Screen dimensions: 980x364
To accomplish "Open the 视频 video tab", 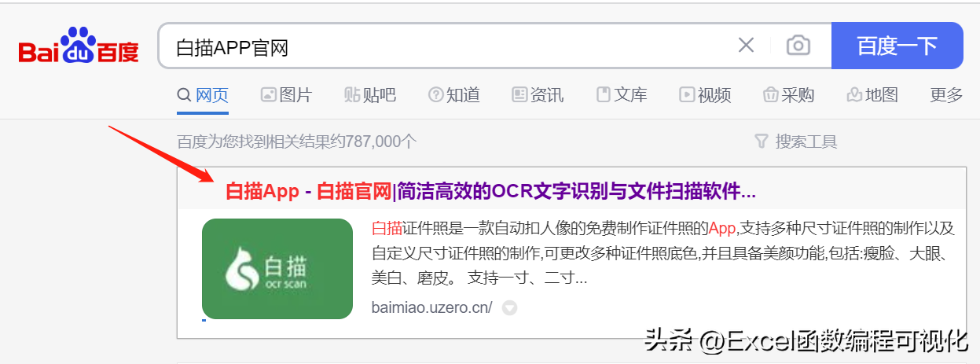I will [705, 95].
